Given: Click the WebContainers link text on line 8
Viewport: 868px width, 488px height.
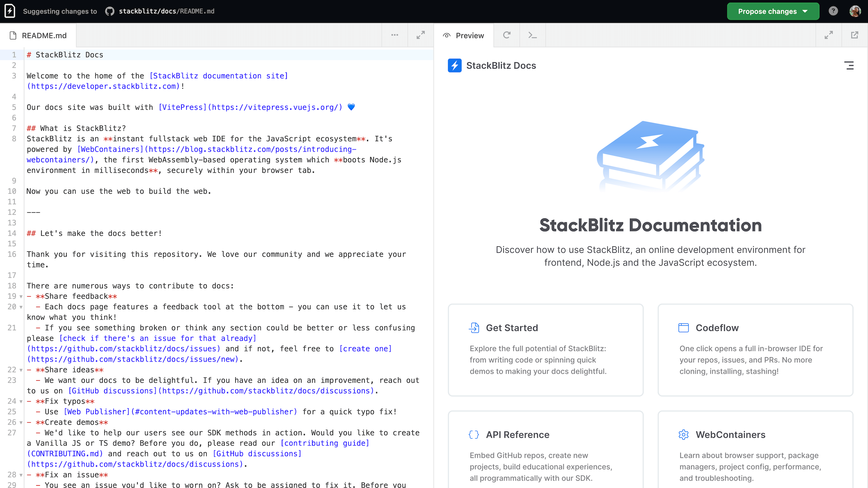Looking at the screenshot, I should coord(110,149).
